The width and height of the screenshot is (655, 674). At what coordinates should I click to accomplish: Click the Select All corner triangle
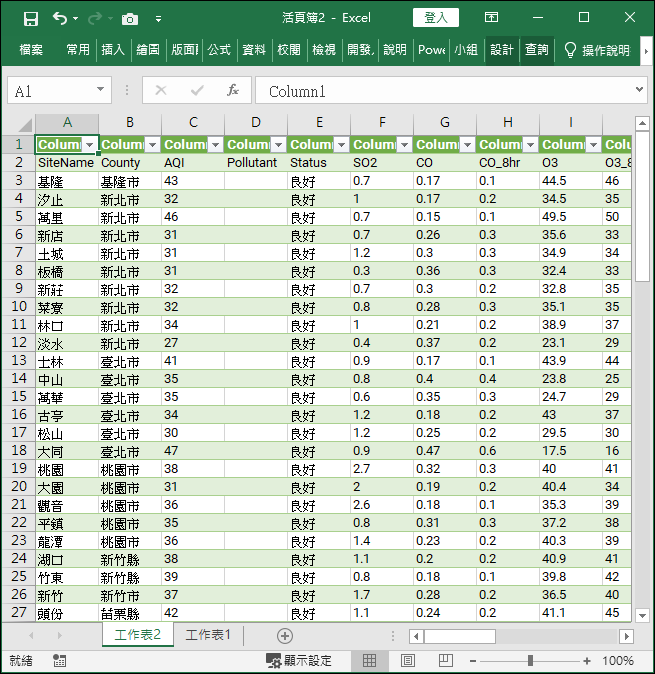25,125
